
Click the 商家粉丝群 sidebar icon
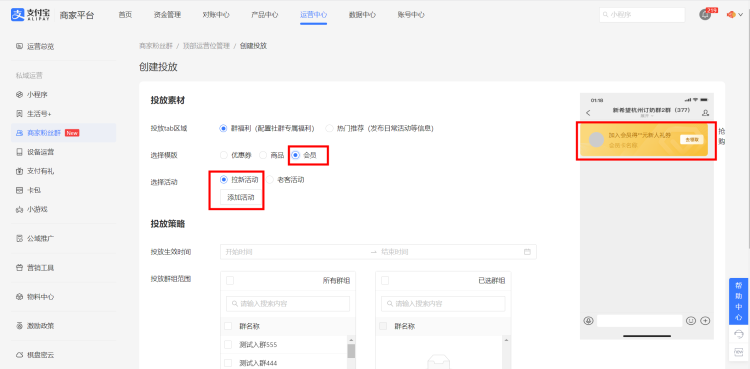click(19, 133)
